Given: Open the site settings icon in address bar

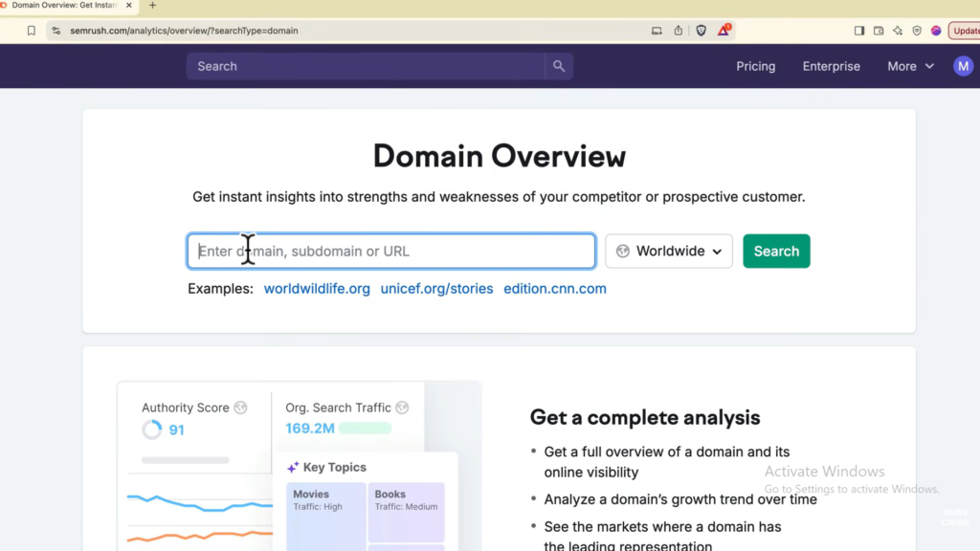Looking at the screenshot, I should [x=57, y=31].
